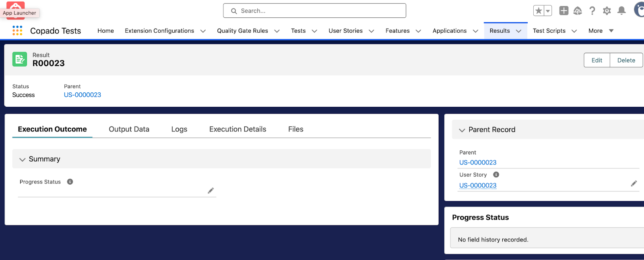Click the 'Copado Tests' app name
This screenshot has height=260, width=644.
point(56,31)
